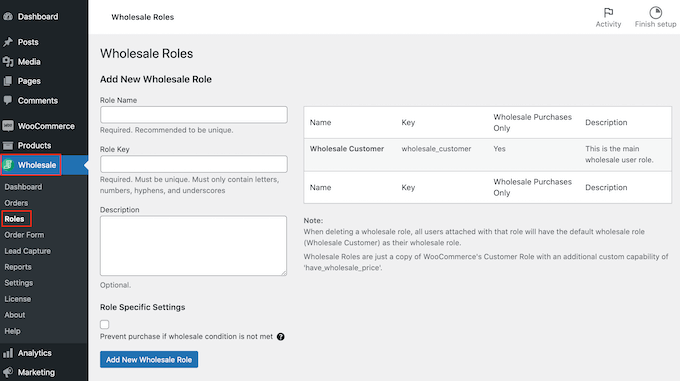
Task: Open the Reports submenu item
Action: click(18, 267)
